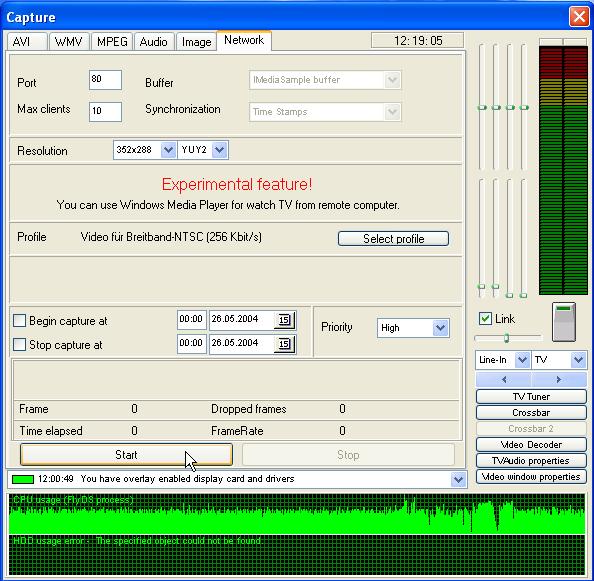This screenshot has width=594, height=581.
Task: Switch to the Image tab
Action: (196, 41)
